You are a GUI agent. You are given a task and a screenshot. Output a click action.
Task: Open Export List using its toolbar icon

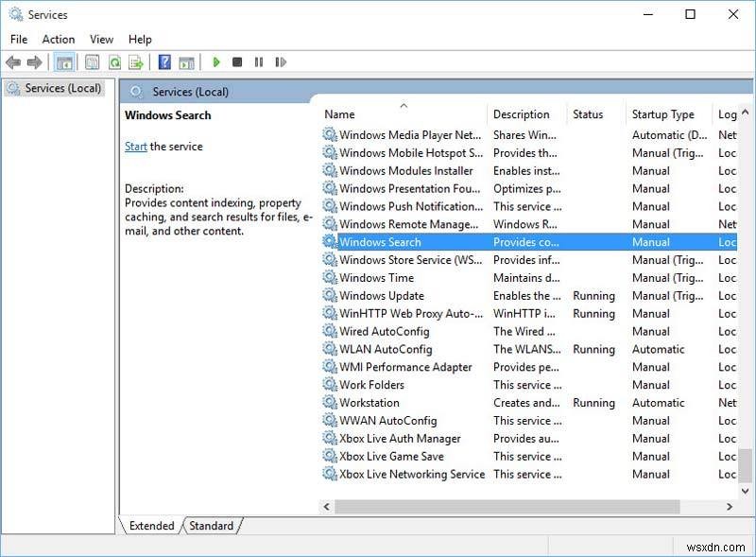[133, 62]
